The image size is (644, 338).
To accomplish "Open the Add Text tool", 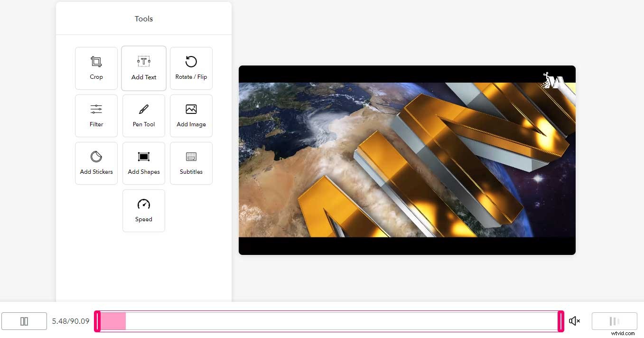I will coord(144,68).
